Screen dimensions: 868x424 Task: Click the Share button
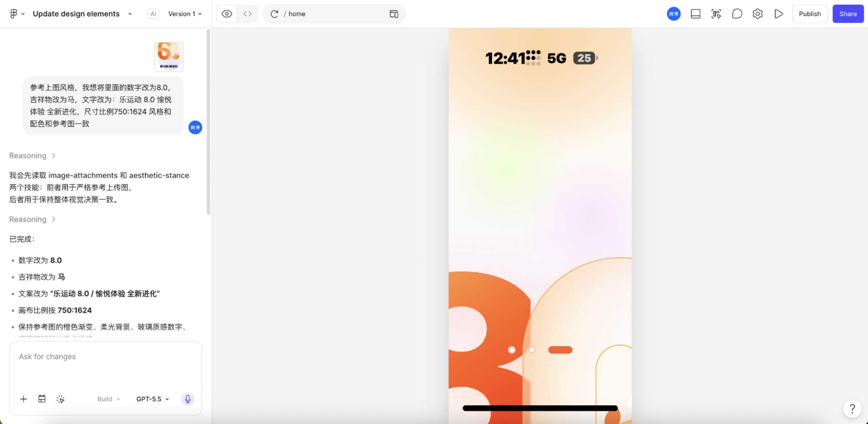848,14
